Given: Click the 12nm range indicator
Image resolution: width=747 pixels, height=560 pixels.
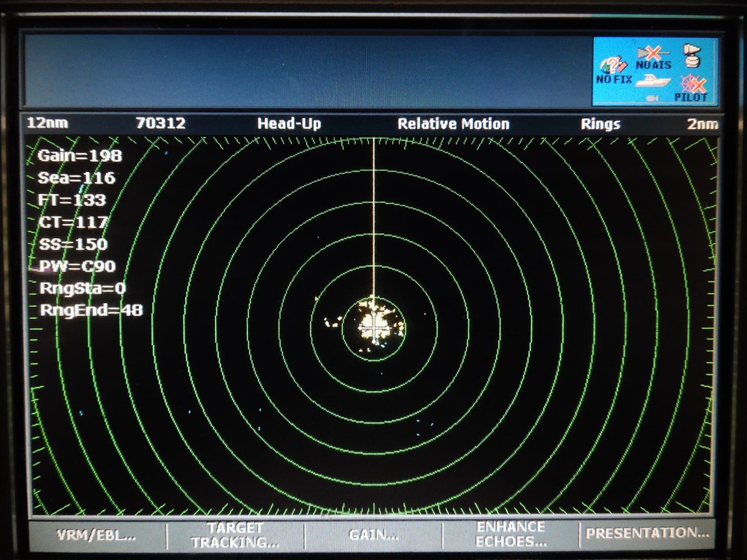Looking at the screenshot, I should (x=48, y=123).
